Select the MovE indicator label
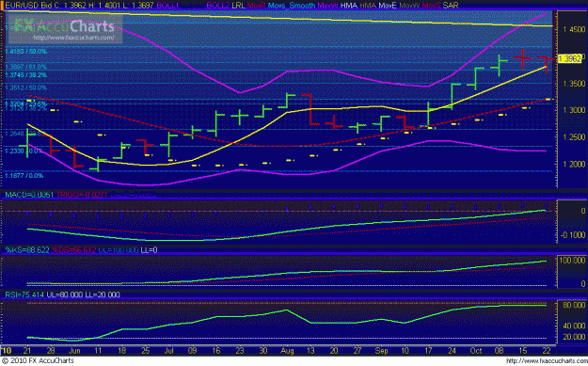 388,6
